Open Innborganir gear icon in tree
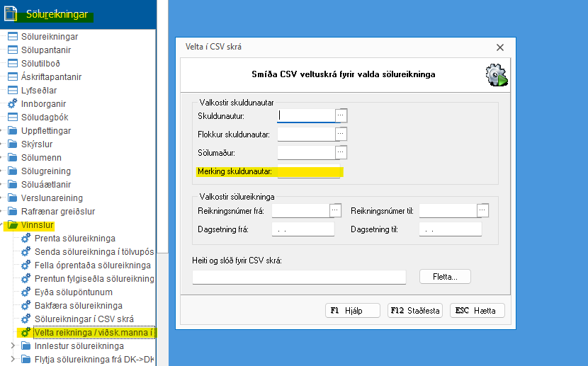Image resolution: width=588 pixels, height=366 pixels. point(12,104)
